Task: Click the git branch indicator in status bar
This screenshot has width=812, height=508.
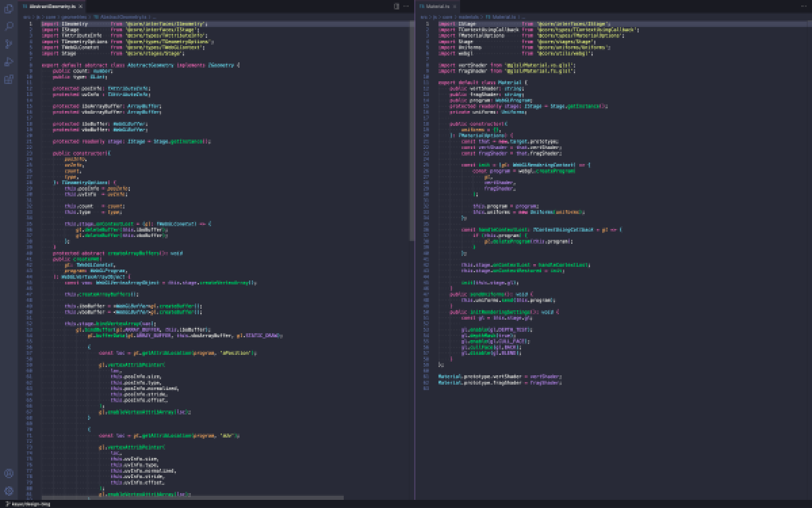Action: 27,504
